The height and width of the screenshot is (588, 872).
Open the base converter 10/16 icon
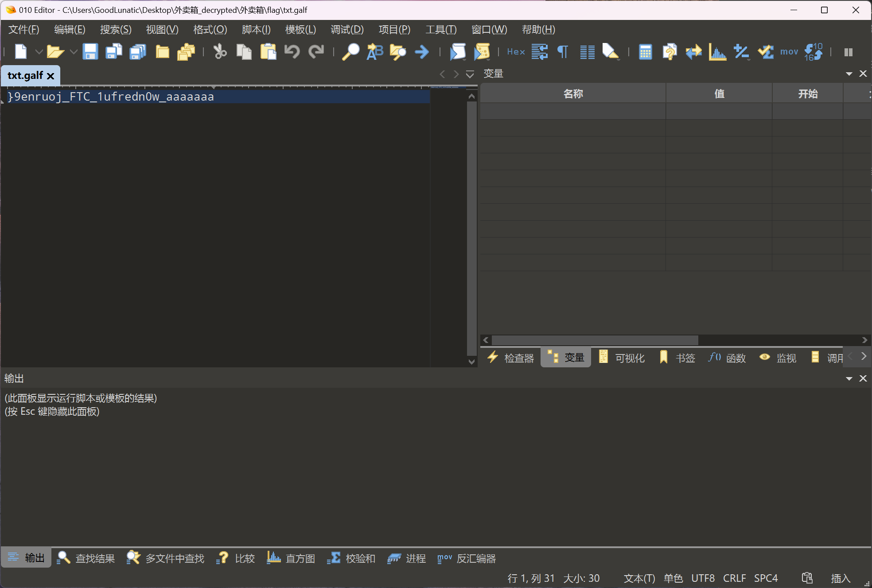pyautogui.click(x=814, y=52)
